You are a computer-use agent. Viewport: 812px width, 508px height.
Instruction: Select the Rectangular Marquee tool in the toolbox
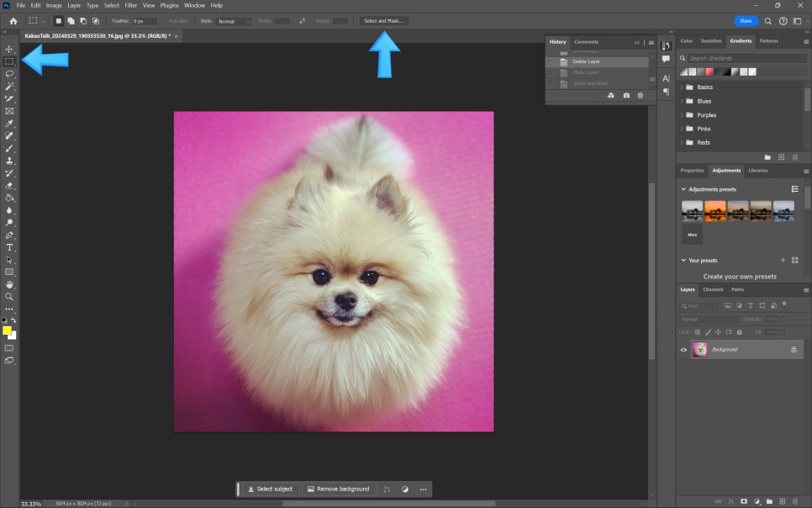click(x=9, y=61)
